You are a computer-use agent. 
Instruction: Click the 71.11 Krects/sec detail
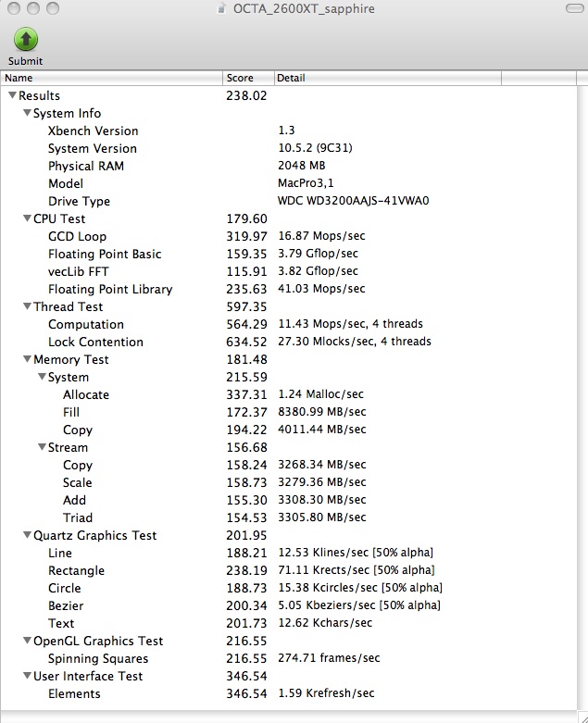click(356, 570)
